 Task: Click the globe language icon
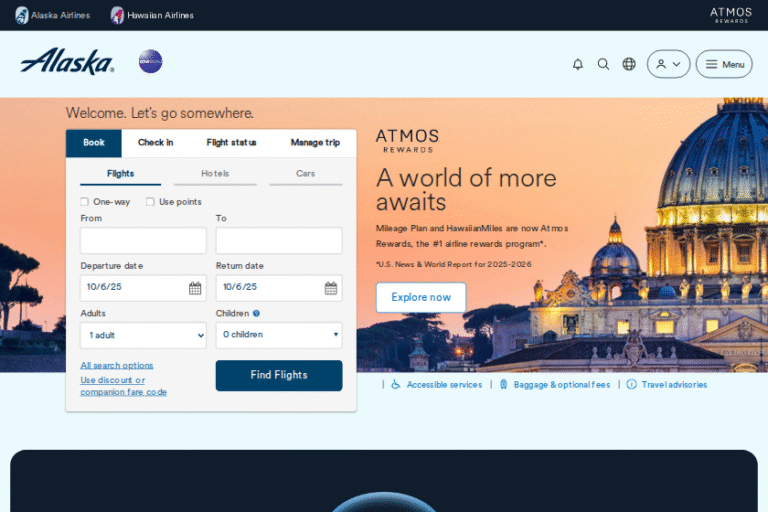629,64
